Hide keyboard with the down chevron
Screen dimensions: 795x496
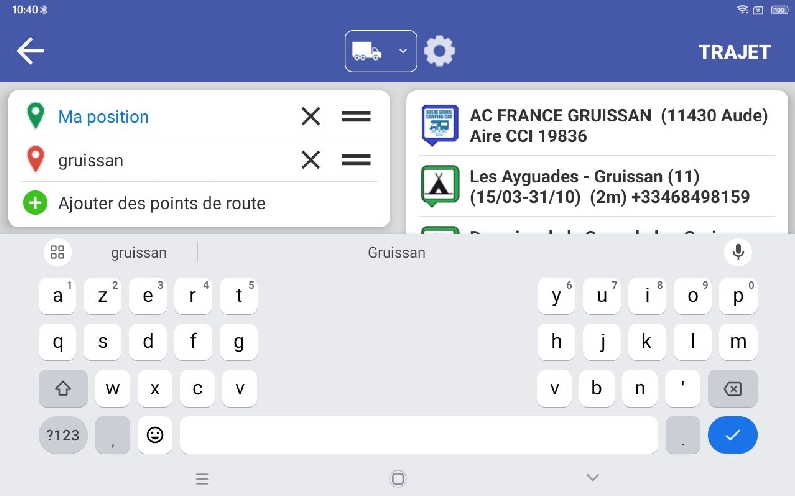(593, 478)
